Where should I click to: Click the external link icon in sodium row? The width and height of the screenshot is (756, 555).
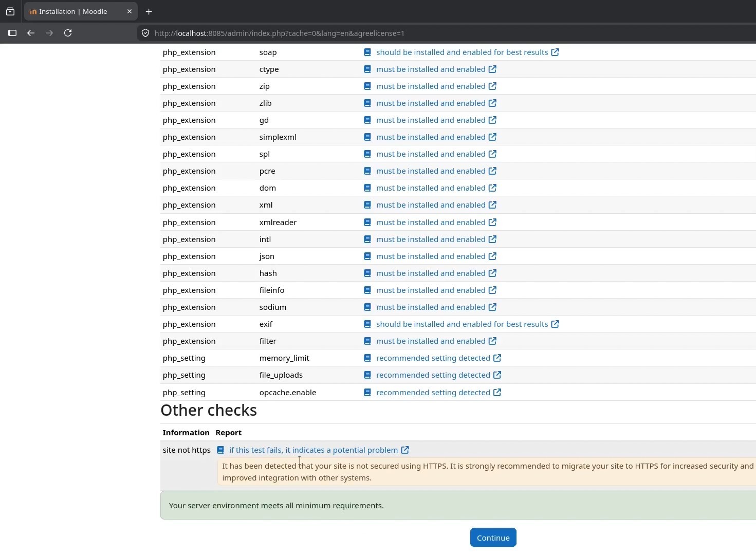[492, 307]
